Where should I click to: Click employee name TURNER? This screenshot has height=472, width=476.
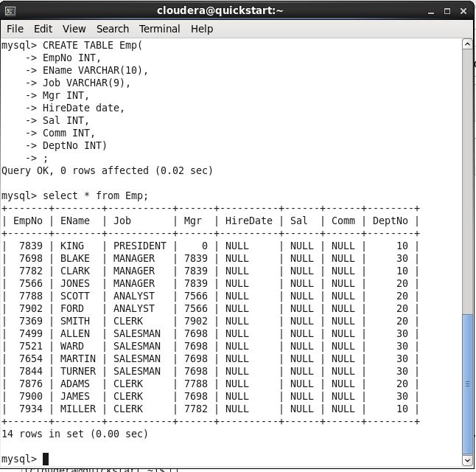tap(77, 371)
